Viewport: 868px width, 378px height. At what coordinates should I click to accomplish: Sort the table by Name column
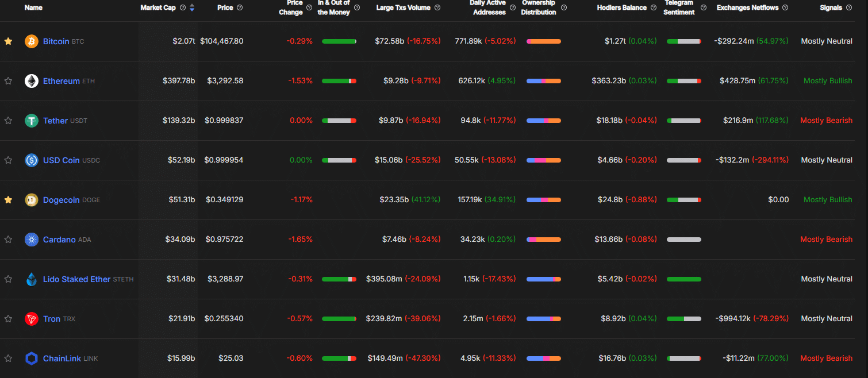click(33, 8)
